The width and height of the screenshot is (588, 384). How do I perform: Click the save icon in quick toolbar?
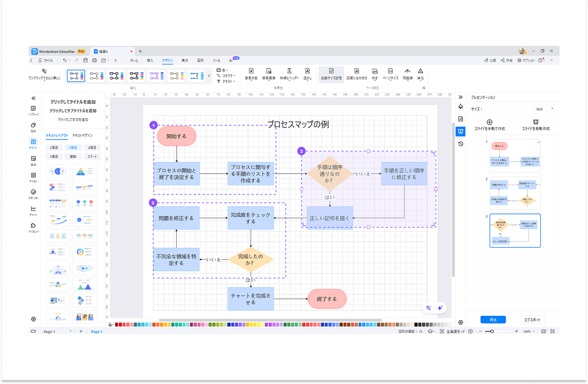click(85, 60)
